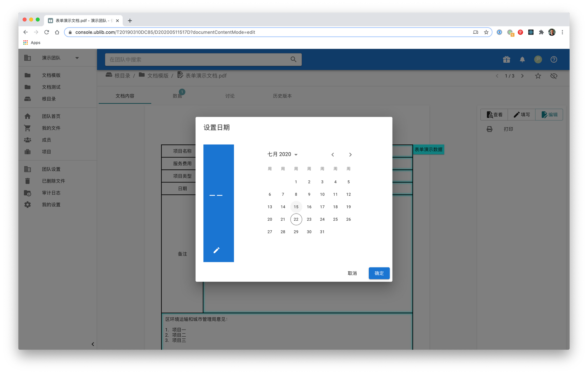The height and width of the screenshot is (374, 588).
Task: Click the print icon
Action: (490, 129)
